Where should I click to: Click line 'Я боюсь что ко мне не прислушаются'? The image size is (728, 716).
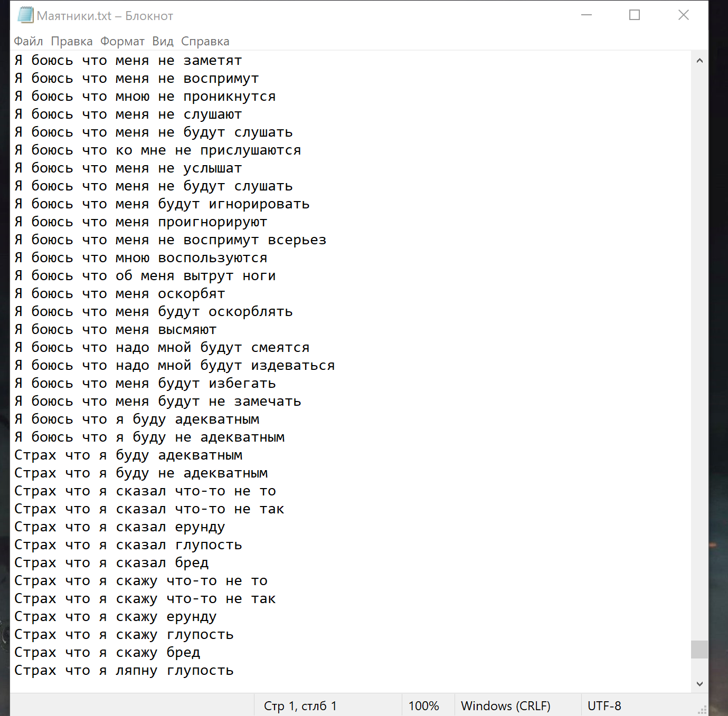click(158, 150)
